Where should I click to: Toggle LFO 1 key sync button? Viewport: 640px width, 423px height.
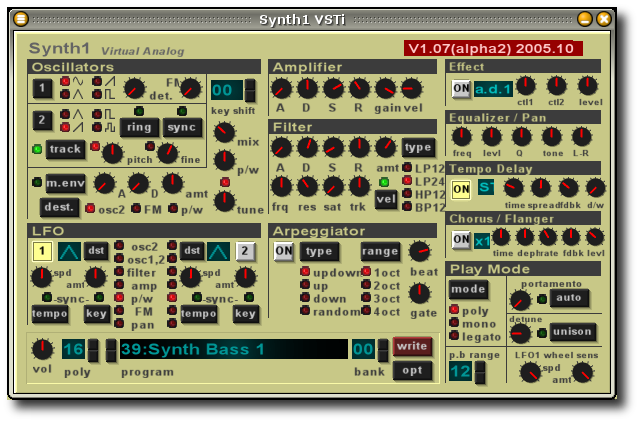96,314
